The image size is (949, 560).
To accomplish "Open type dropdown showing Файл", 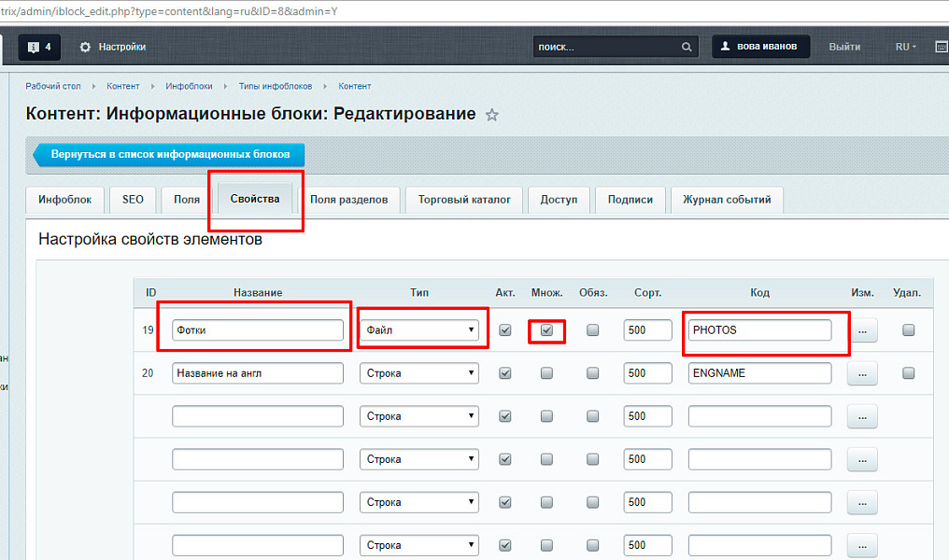I will click(419, 330).
